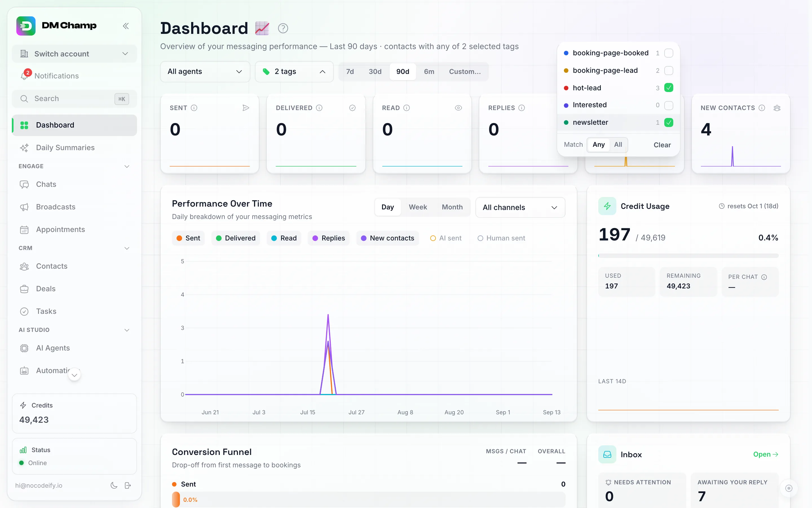Image resolution: width=812 pixels, height=508 pixels.
Task: Collapse the CRM section
Action: click(x=127, y=248)
